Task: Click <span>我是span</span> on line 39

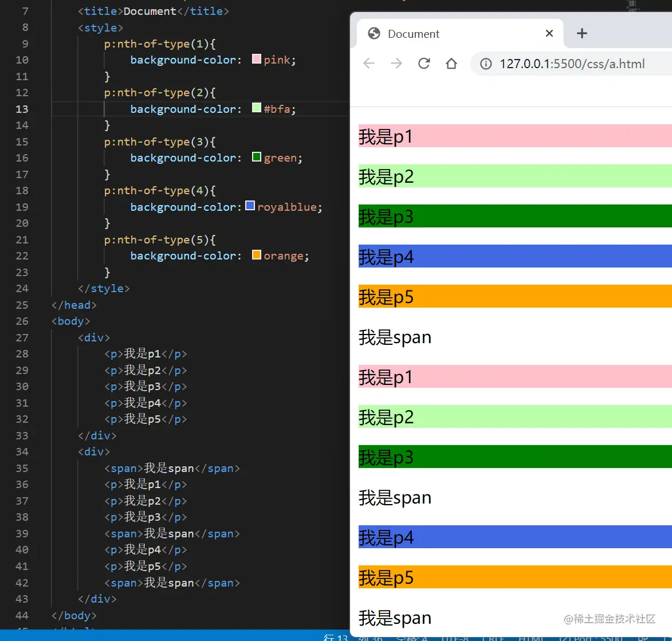Action: point(172,533)
